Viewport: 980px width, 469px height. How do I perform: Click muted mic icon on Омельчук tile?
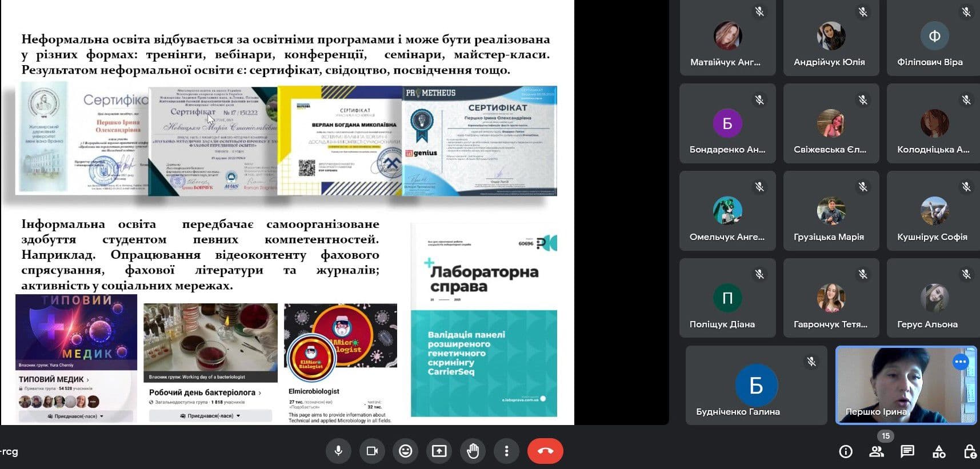click(759, 187)
